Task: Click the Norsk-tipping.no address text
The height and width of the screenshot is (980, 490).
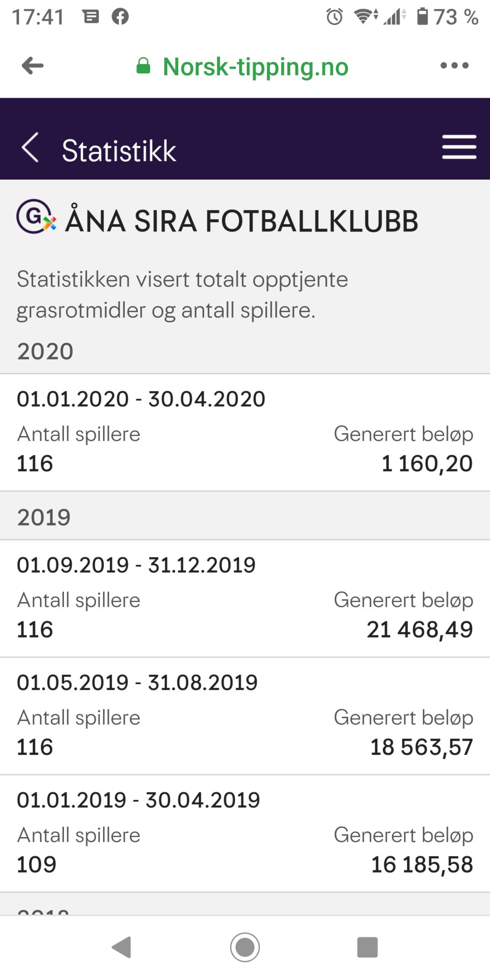Action: pyautogui.click(x=256, y=67)
